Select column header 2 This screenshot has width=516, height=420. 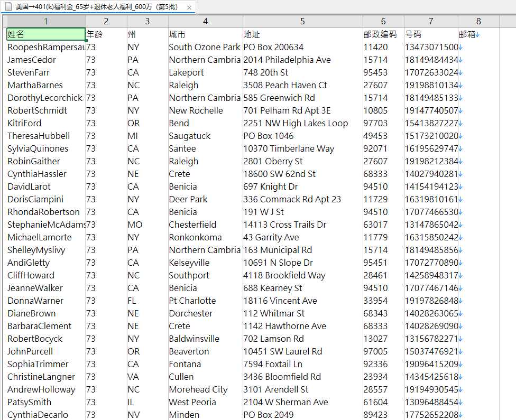(x=106, y=21)
